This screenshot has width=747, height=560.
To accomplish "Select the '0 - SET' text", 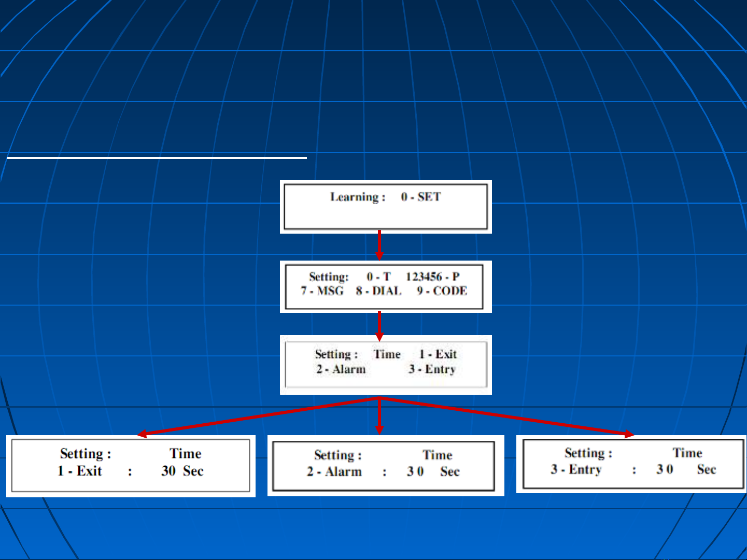I will pyautogui.click(x=420, y=197).
